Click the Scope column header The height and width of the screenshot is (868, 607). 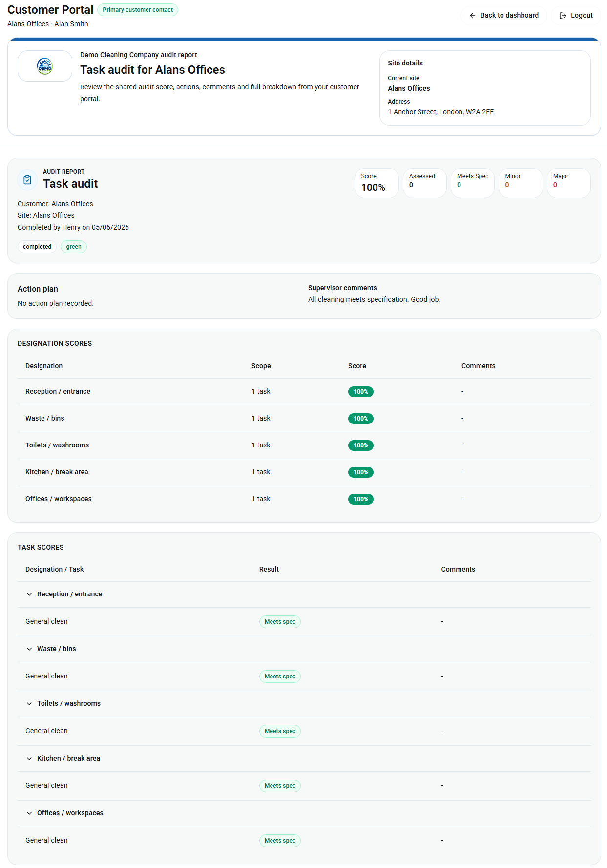(261, 366)
